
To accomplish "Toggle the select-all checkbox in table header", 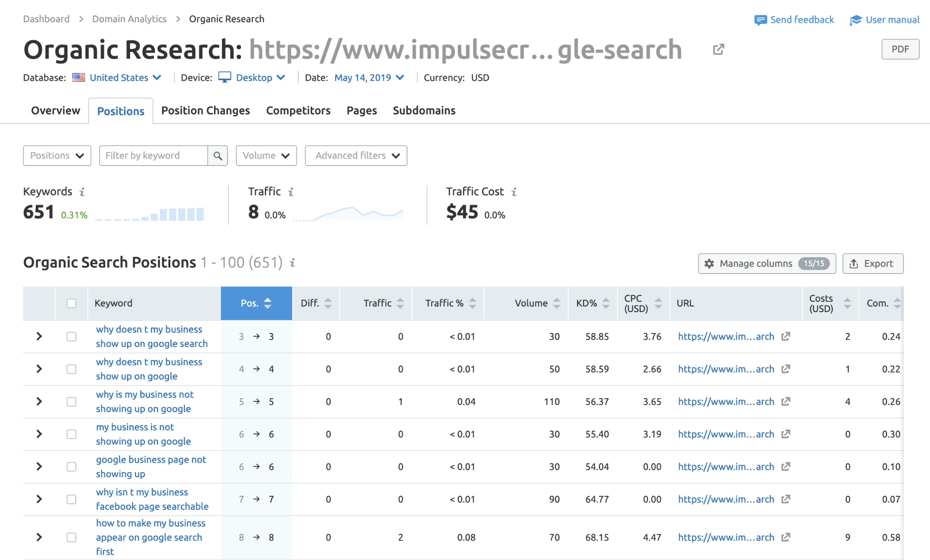I will point(71,303).
